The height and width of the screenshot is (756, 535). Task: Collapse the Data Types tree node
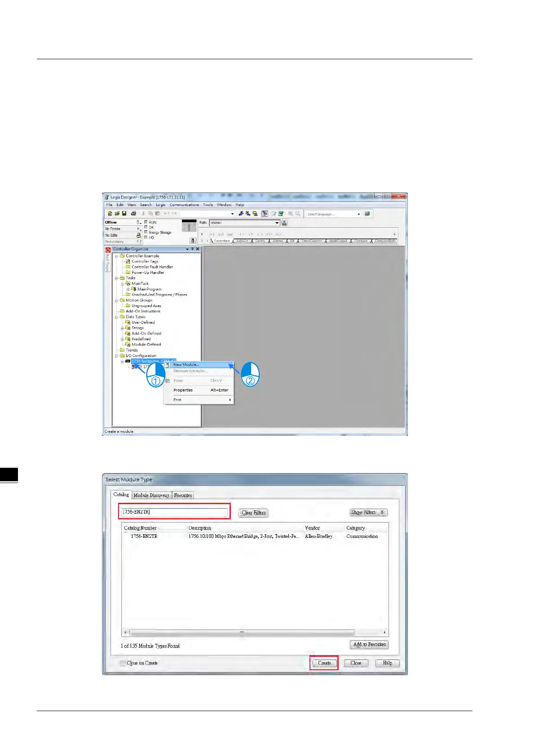[x=116, y=317]
